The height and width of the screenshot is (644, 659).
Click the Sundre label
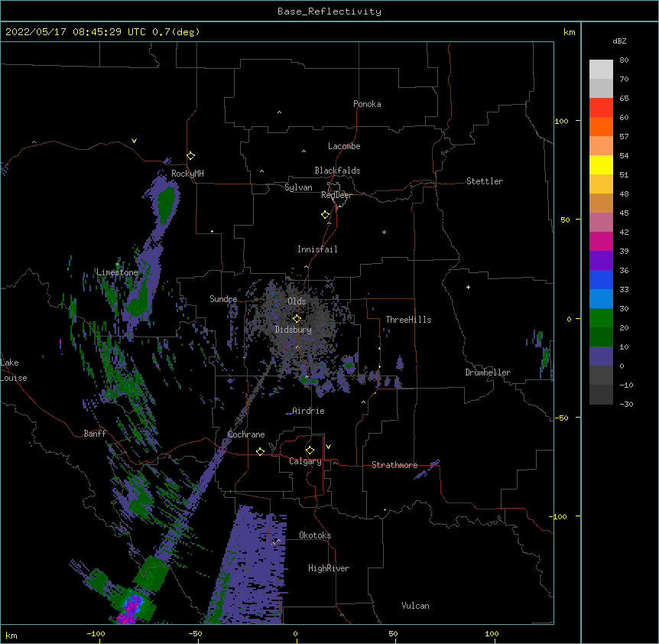point(223,299)
